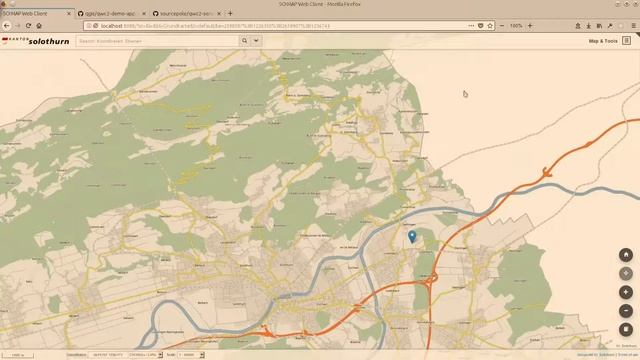Activate the locate-me position button
The image size is (640, 360).
626,273
